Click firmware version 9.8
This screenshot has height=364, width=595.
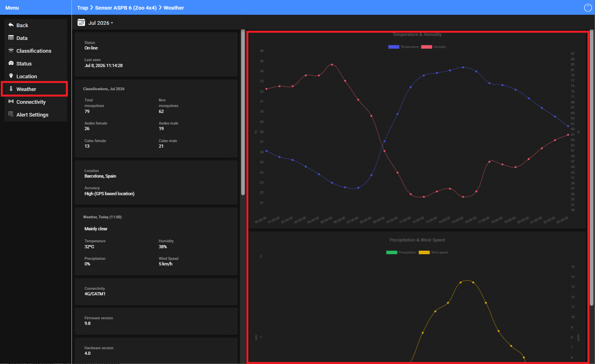pos(87,323)
